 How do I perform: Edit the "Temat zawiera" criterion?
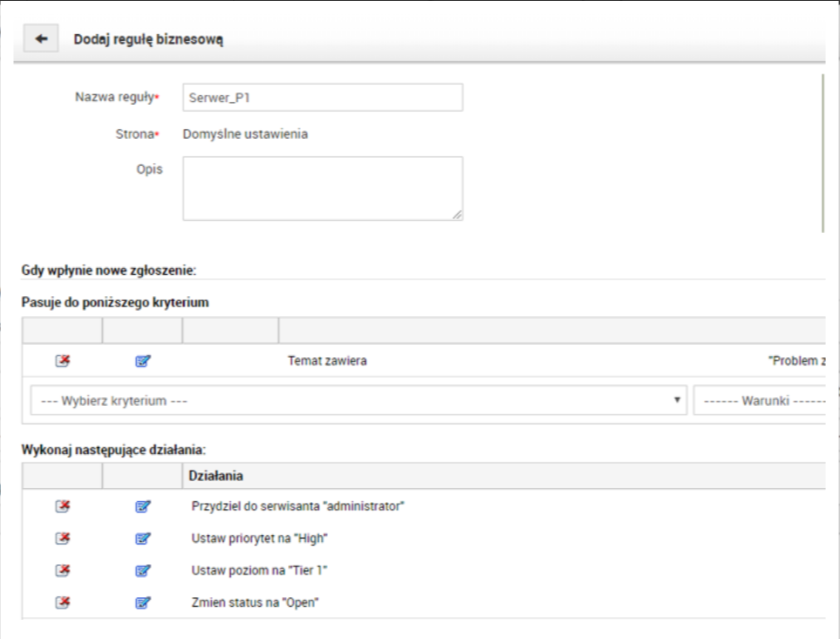[144, 361]
